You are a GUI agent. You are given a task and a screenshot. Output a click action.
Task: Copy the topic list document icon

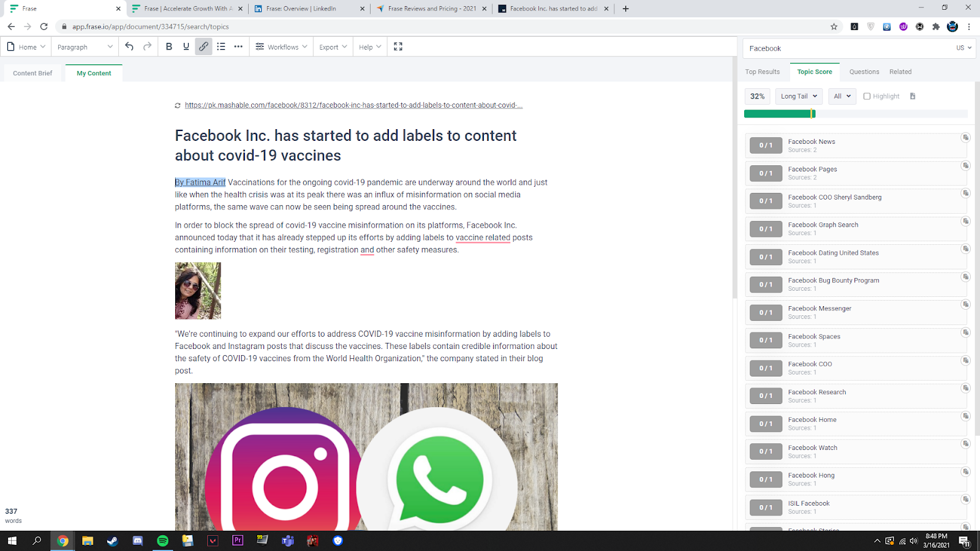point(913,96)
